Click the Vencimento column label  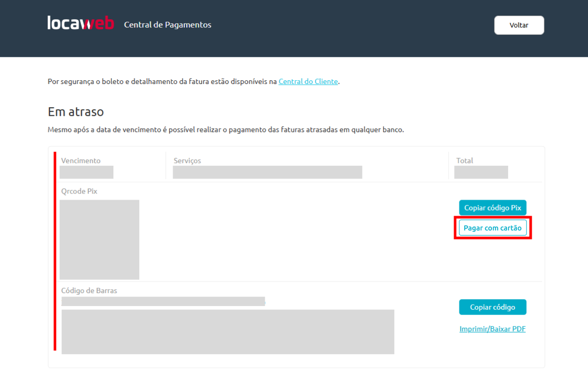tap(81, 160)
